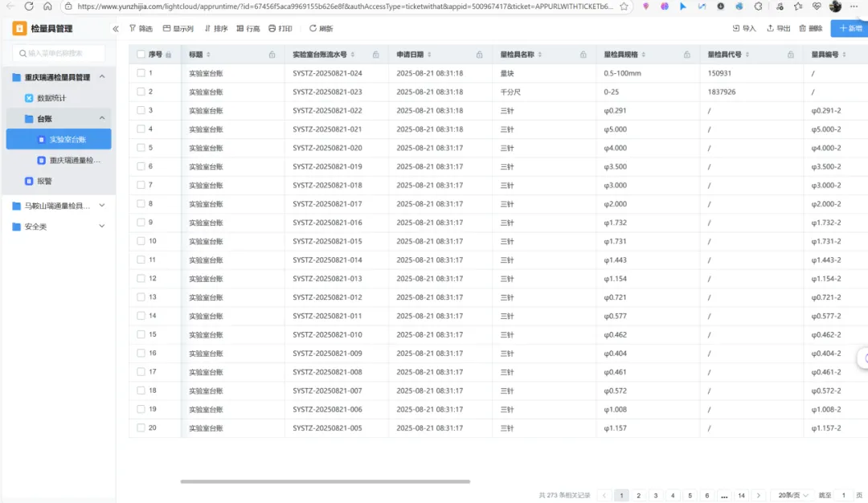The width and height of the screenshot is (868, 503).
Task: Expand the 马鞍山瑞通量检具 folder
Action: (102, 206)
